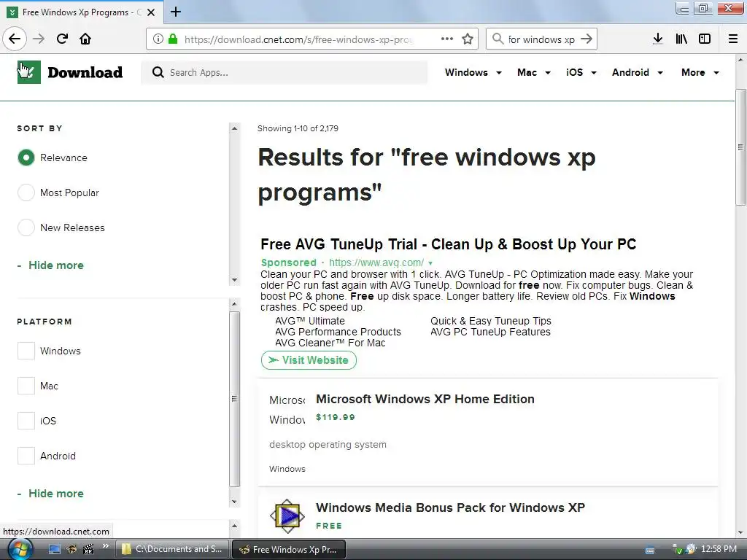Screen dimensions: 747x560
Task: Launch the clapperboard quick launch icon
Action: [x=88, y=549]
